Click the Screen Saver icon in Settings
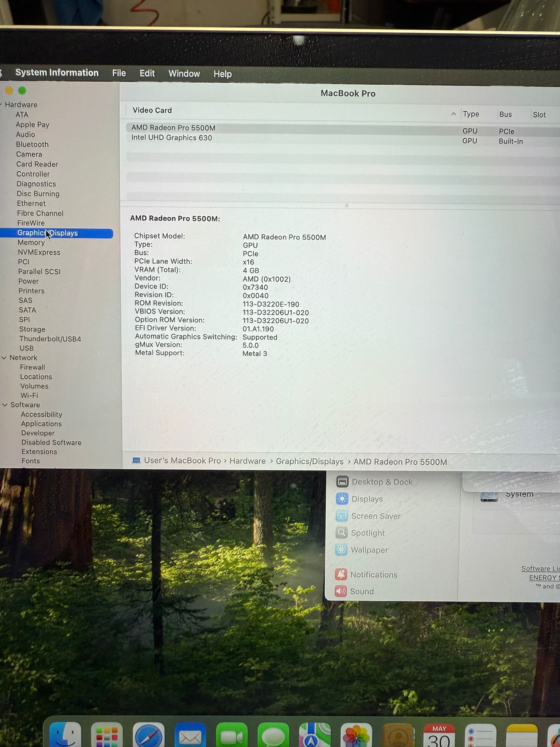The width and height of the screenshot is (560, 747). (342, 515)
